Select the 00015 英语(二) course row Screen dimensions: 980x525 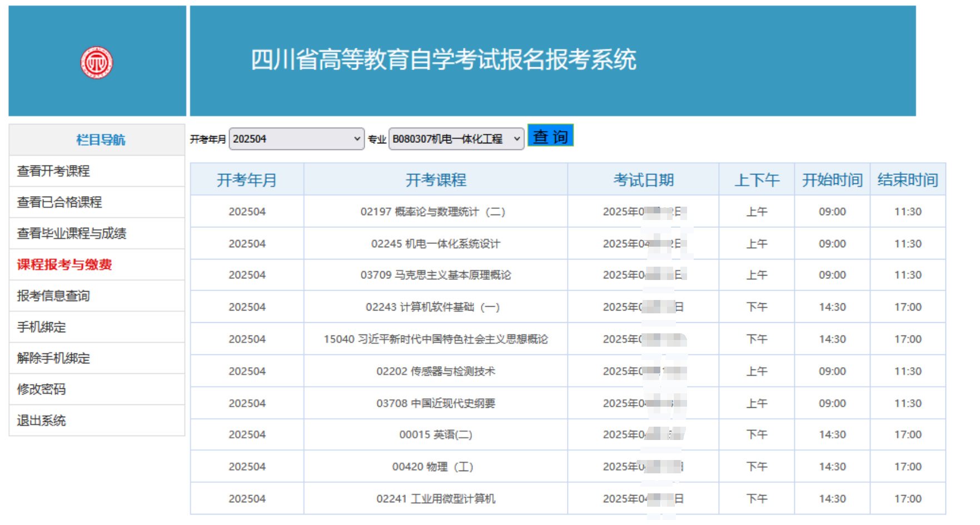click(435, 434)
